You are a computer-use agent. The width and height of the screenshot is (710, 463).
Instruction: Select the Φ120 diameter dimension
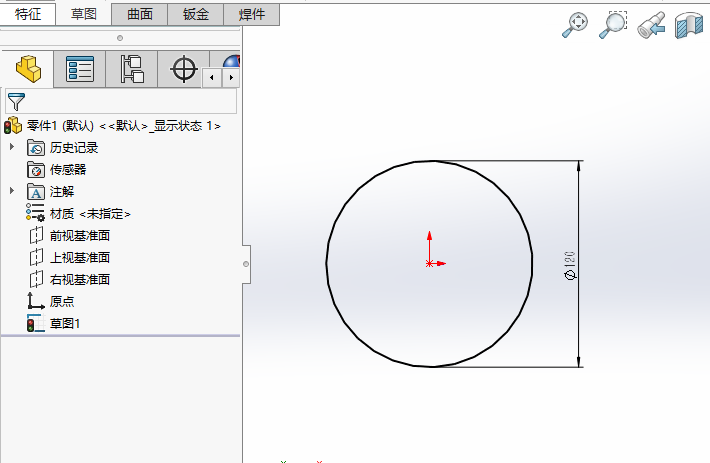tap(570, 266)
